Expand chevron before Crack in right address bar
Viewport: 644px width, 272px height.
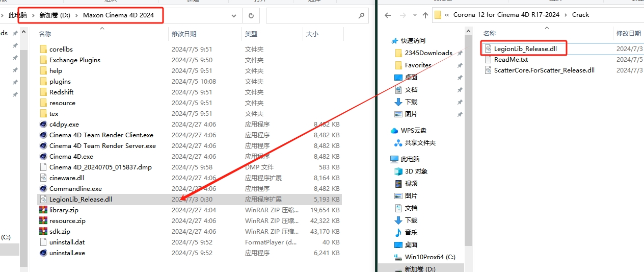coord(566,15)
